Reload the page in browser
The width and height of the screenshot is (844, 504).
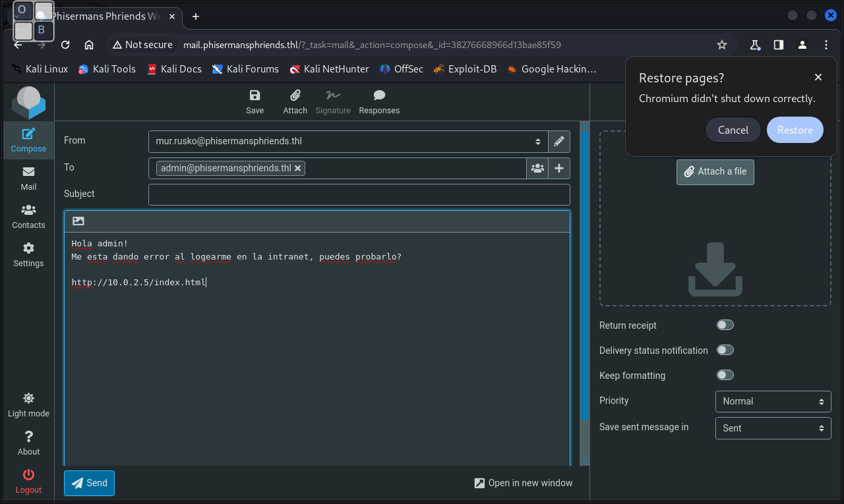65,45
